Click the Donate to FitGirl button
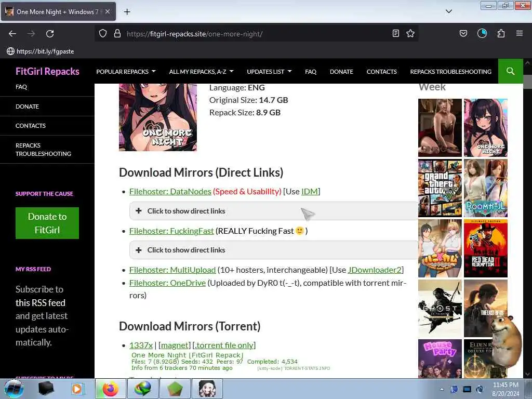The height and width of the screenshot is (399, 532). pyautogui.click(x=47, y=223)
